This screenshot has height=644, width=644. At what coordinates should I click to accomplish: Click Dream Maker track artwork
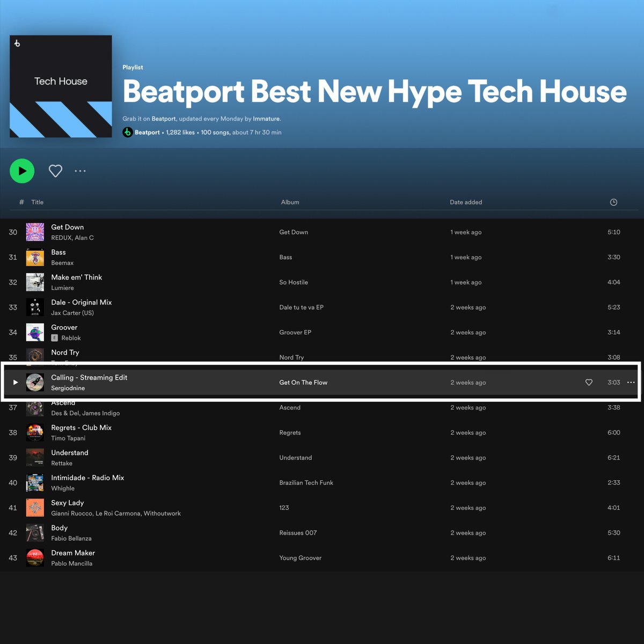(35, 558)
